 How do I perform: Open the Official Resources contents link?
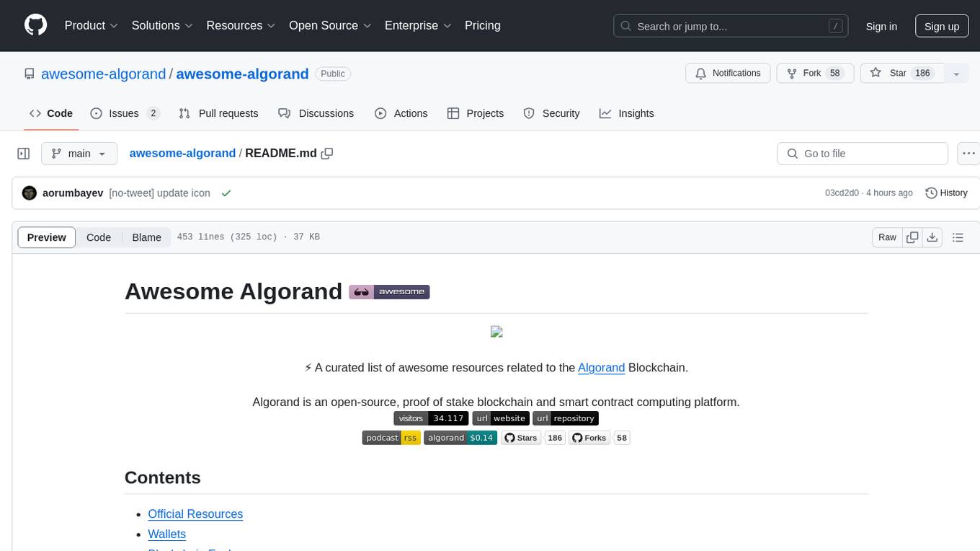(195, 514)
